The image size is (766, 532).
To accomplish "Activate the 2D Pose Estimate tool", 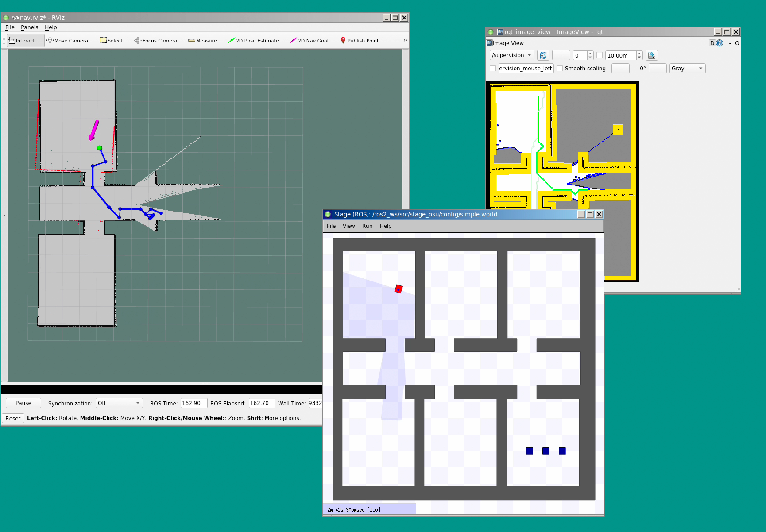I will click(x=253, y=41).
